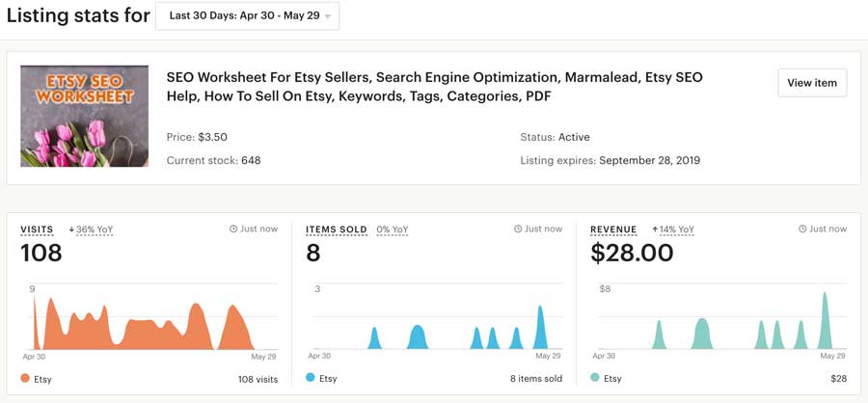Screen dimensions: 868x403
Task: Click the clock icon in Visits panel
Action: (233, 228)
